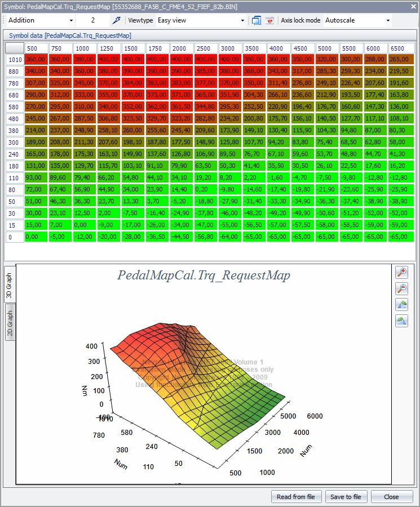This screenshot has height=507, width=420.
Task: Select the 1010 row header
Action: (15, 60)
